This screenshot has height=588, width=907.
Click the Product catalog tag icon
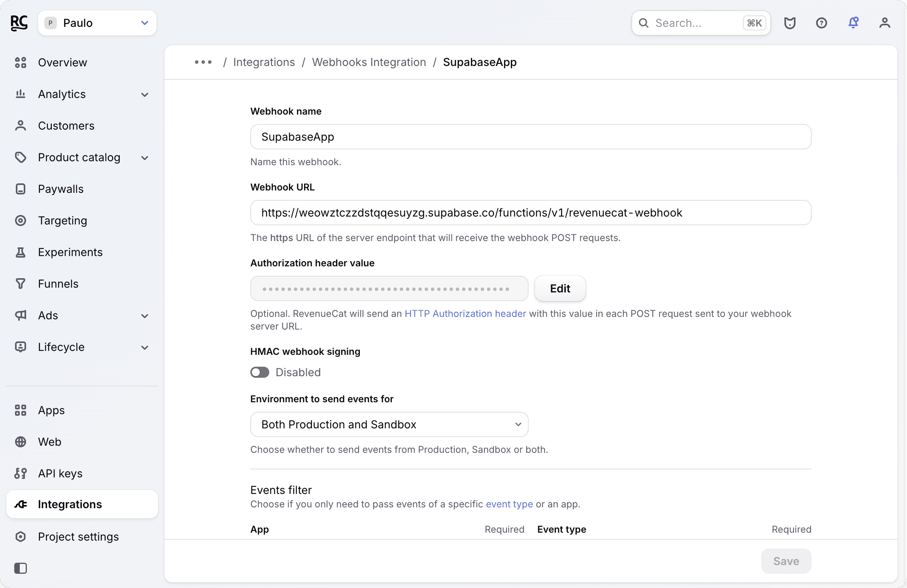[21, 157]
